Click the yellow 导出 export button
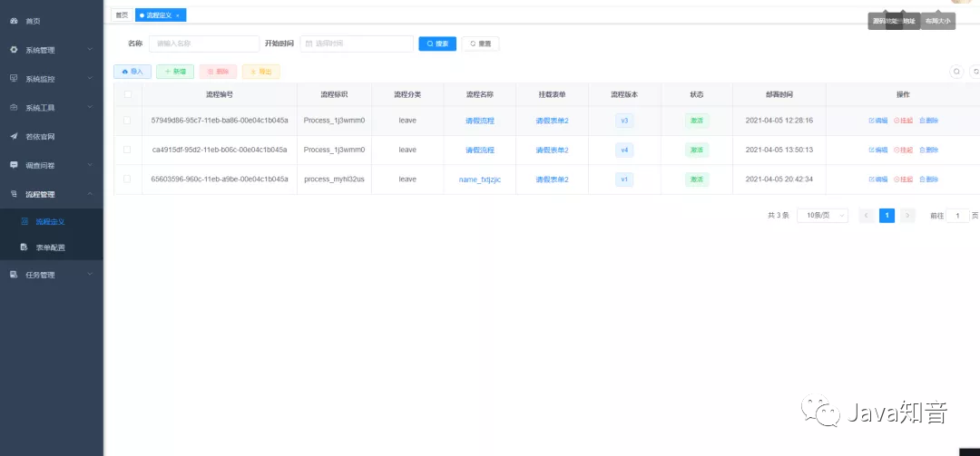980x456 pixels. click(x=261, y=72)
